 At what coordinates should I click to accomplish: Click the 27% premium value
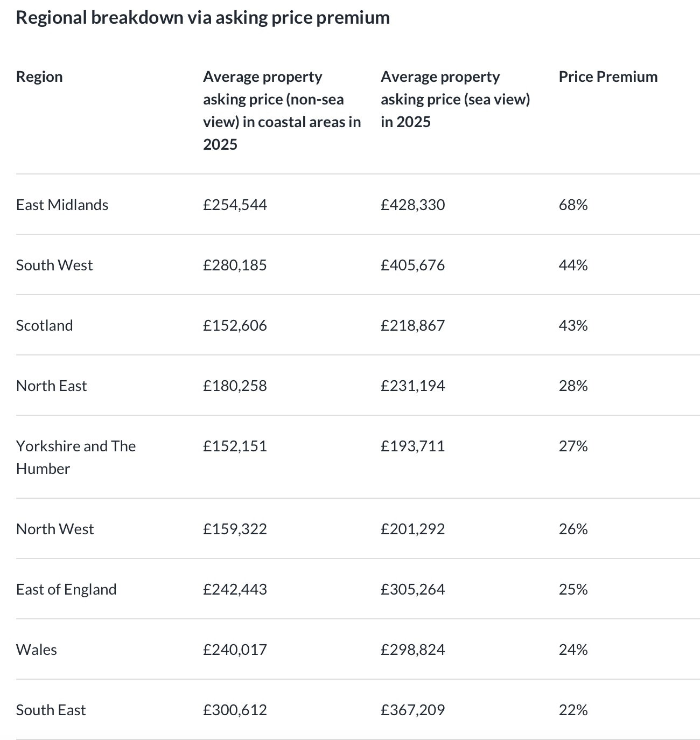(x=573, y=446)
